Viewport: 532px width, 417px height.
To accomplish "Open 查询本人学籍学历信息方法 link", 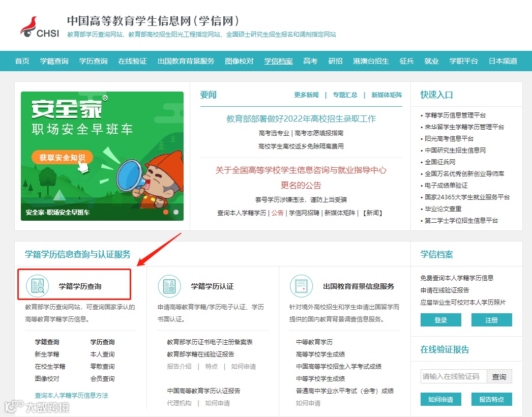I will tap(71, 395).
